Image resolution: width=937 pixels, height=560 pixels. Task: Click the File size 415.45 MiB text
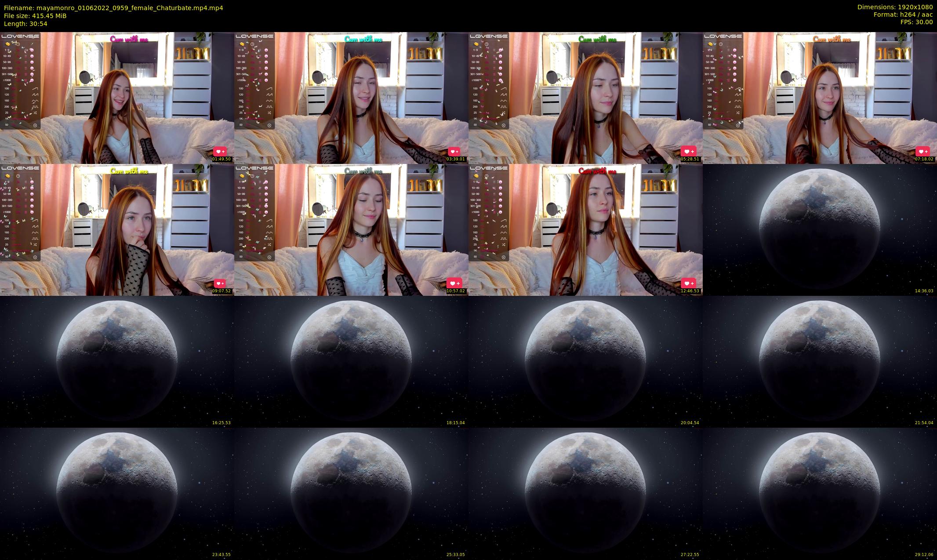(x=35, y=15)
